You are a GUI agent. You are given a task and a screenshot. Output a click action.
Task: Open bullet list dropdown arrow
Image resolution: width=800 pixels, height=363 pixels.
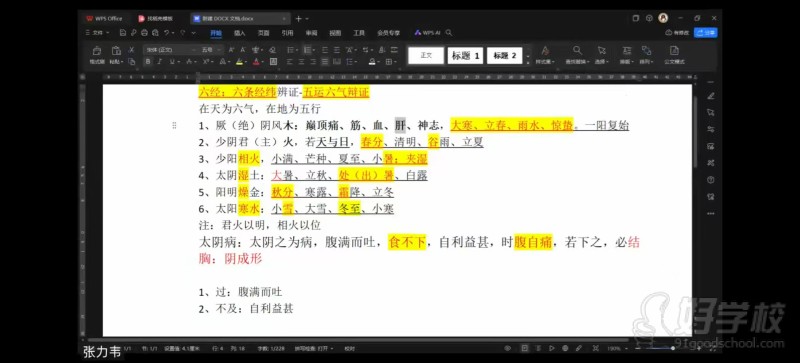pyautogui.click(x=296, y=50)
